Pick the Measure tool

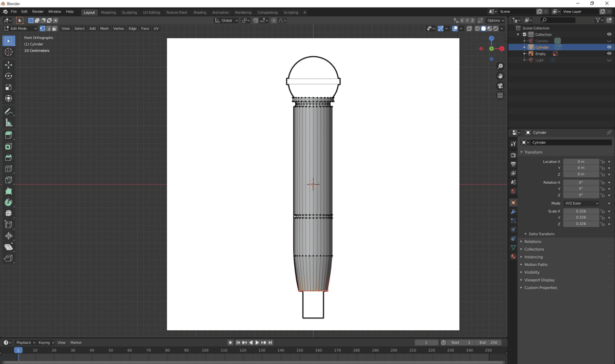pos(8,122)
